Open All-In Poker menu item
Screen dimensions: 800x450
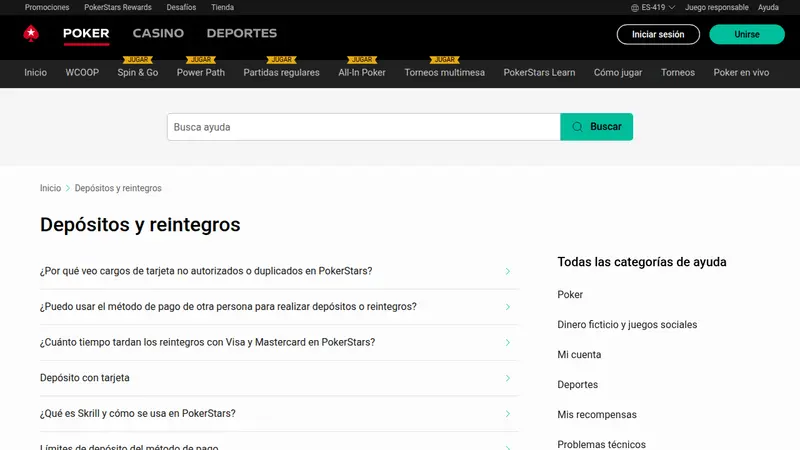(x=362, y=72)
